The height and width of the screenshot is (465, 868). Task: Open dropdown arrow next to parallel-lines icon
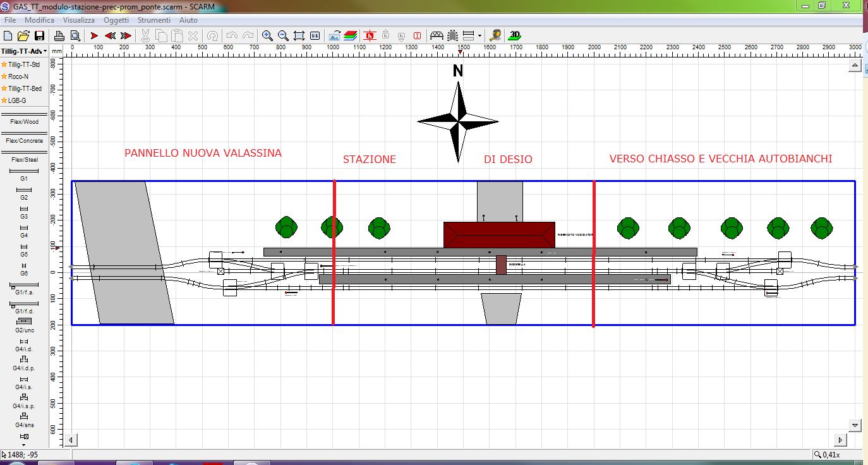tap(479, 35)
